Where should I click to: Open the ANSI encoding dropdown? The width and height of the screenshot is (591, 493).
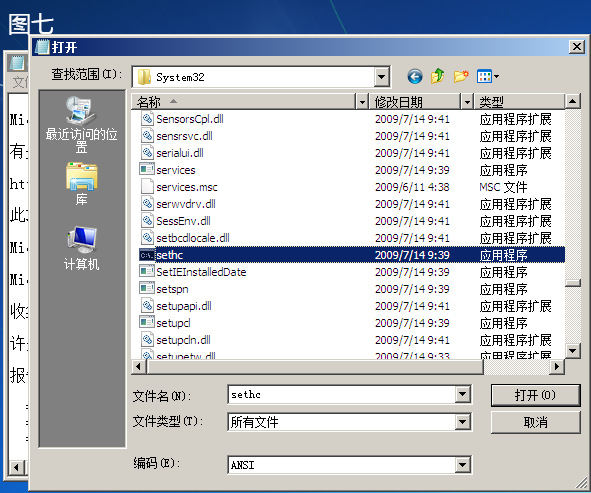coord(462,465)
